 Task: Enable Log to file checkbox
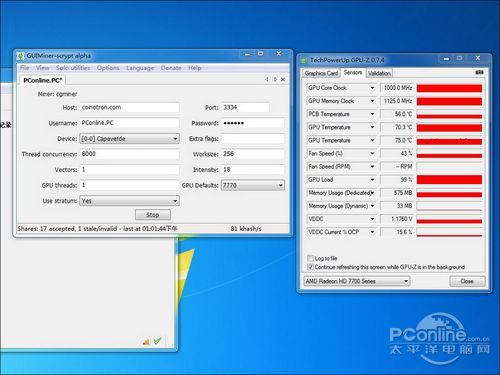click(310, 258)
